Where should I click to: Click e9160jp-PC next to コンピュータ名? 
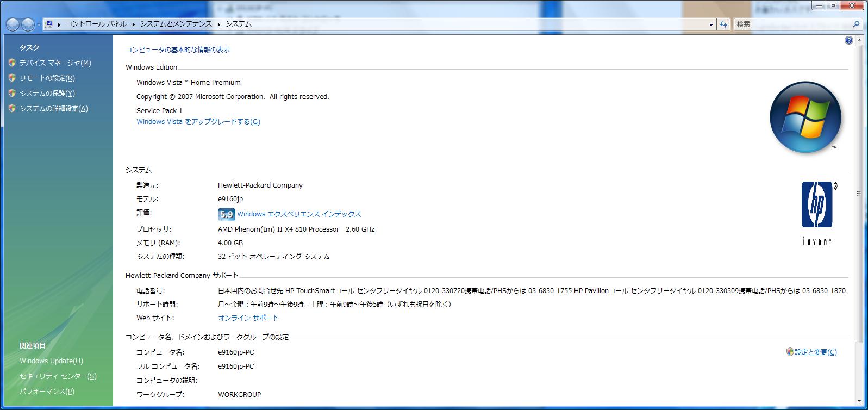[x=236, y=352]
